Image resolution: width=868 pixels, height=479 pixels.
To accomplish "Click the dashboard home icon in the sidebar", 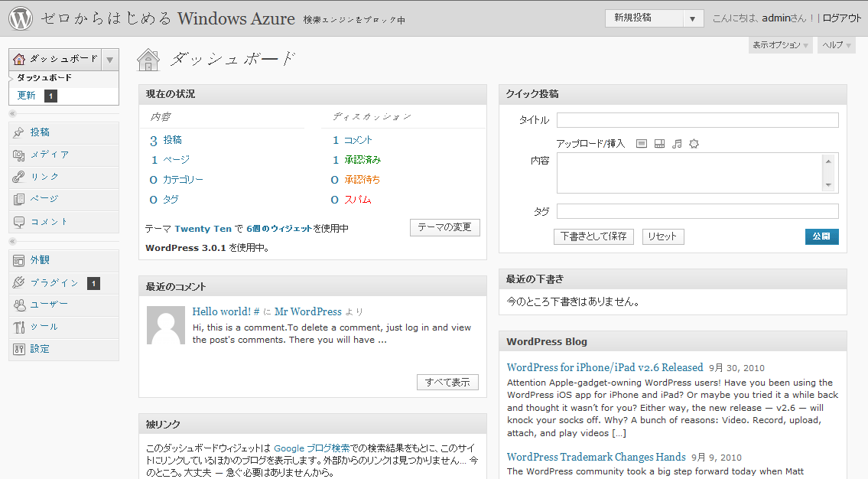I will click(x=19, y=59).
